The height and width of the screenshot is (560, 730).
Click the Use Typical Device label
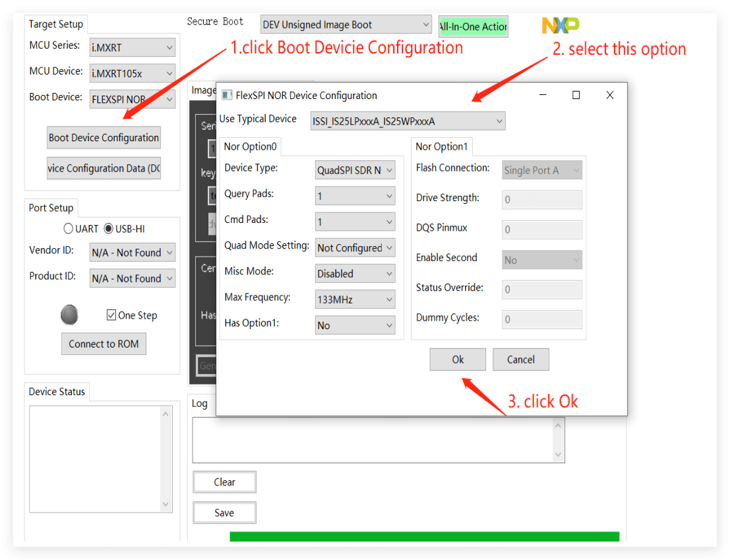[x=258, y=119]
